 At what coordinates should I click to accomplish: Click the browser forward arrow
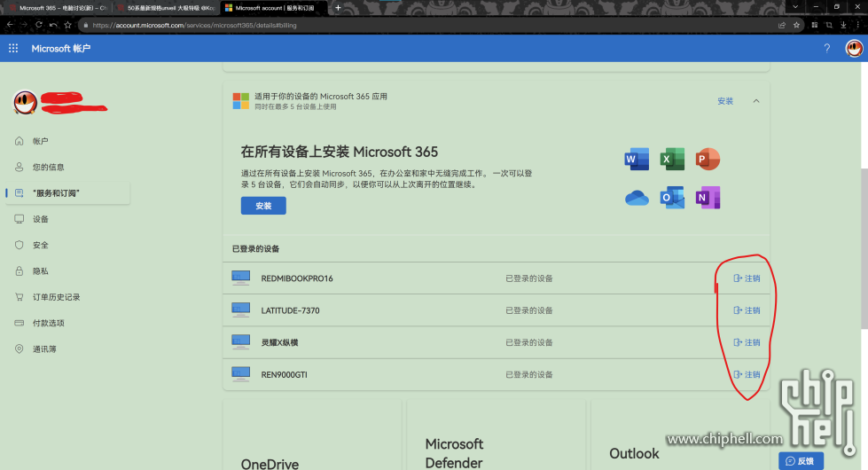click(x=24, y=25)
